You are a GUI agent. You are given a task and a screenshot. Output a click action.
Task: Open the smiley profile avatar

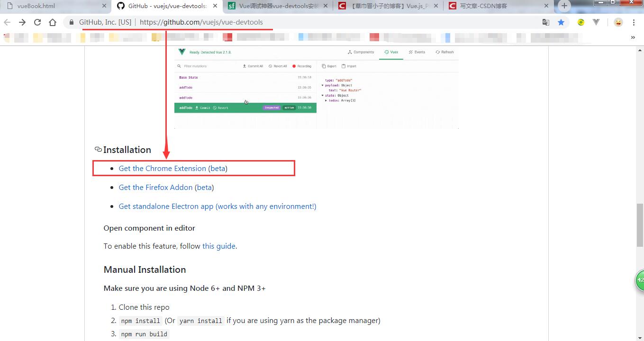coord(618,22)
